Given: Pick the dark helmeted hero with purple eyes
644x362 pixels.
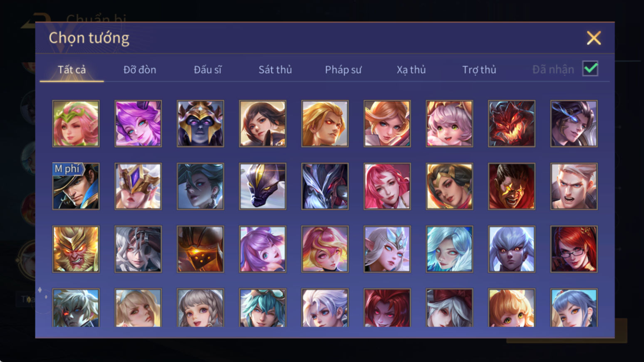Looking at the screenshot, I should point(200,123).
